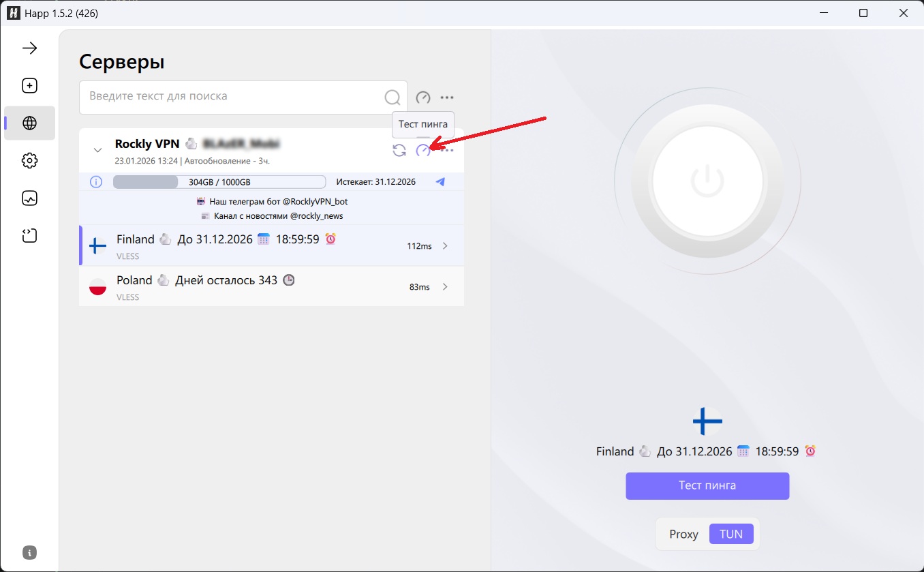The width and height of the screenshot is (924, 572).
Task: Click the global ping test speedometer icon
Action: [x=423, y=97]
